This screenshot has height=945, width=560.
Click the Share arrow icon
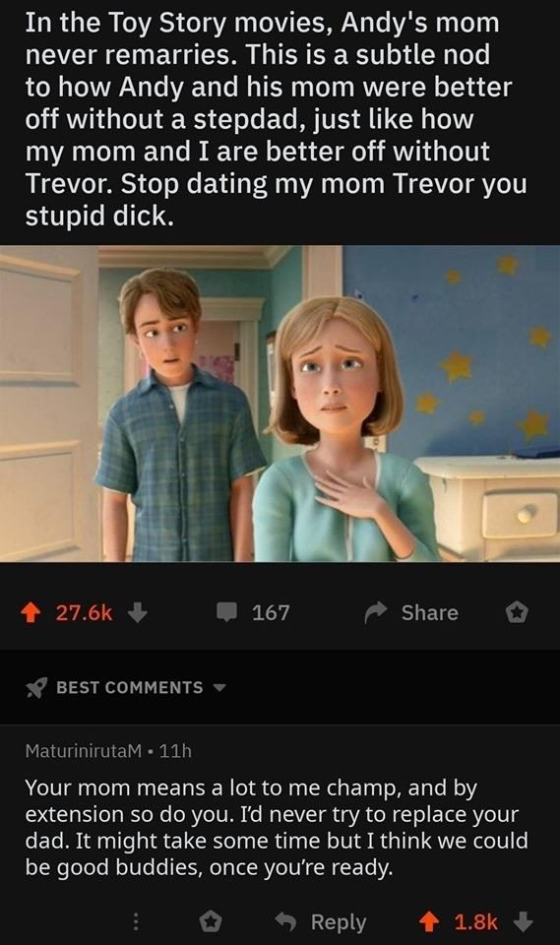coord(376,612)
